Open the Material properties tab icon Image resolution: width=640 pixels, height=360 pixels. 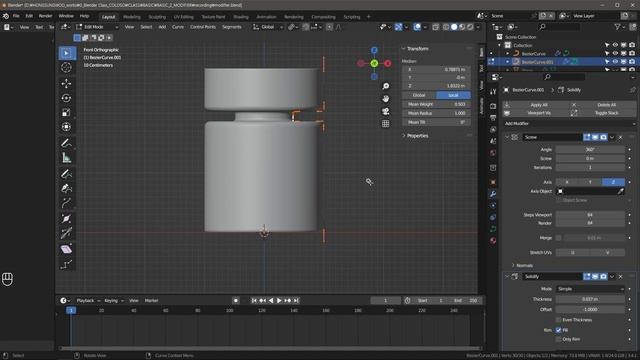pyautogui.click(x=493, y=240)
